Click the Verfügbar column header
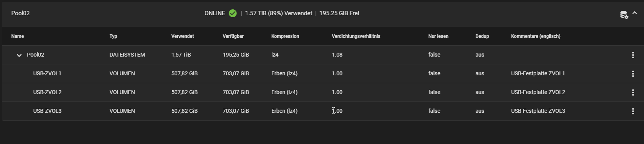 [233, 36]
